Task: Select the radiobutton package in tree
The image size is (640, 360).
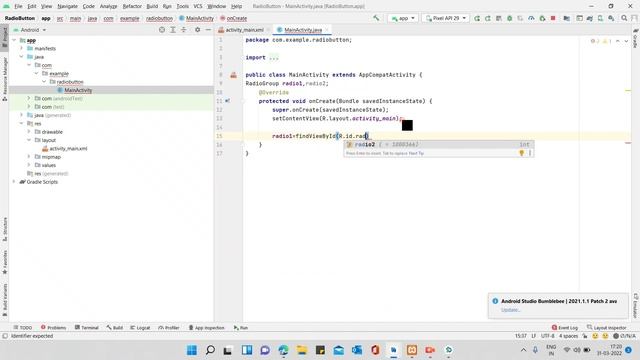Action: point(70,82)
